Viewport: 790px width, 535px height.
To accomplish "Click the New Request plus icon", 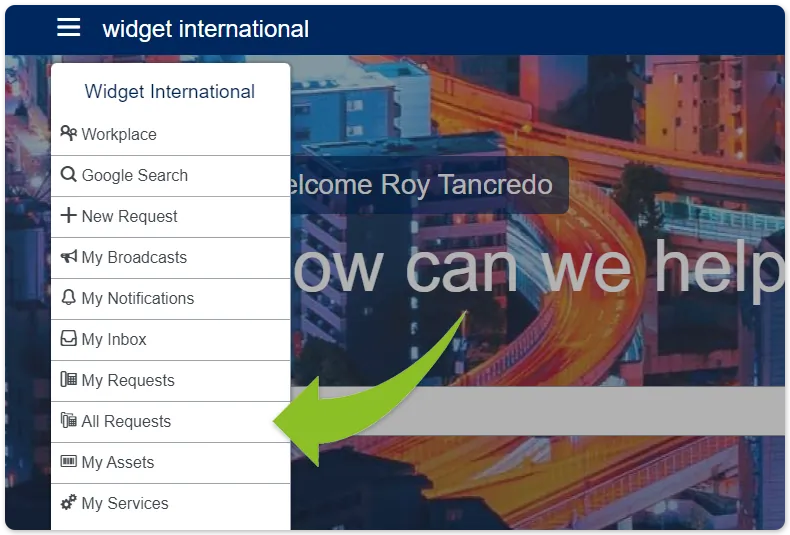I will pos(69,215).
